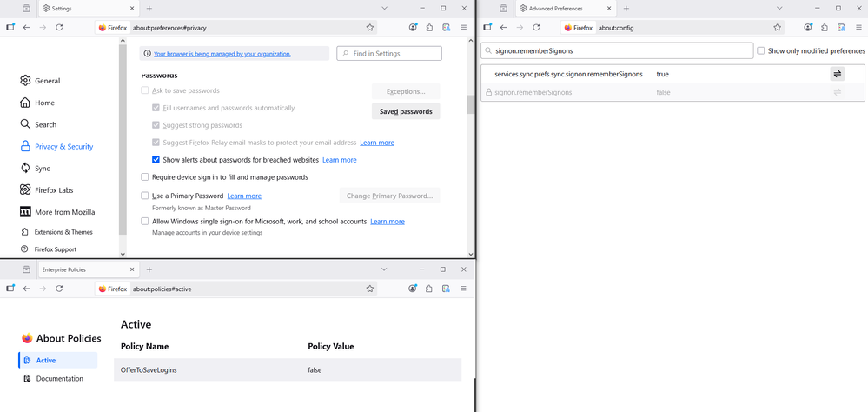Open General settings in the sidebar
This screenshot has width=868, height=412.
(47, 81)
